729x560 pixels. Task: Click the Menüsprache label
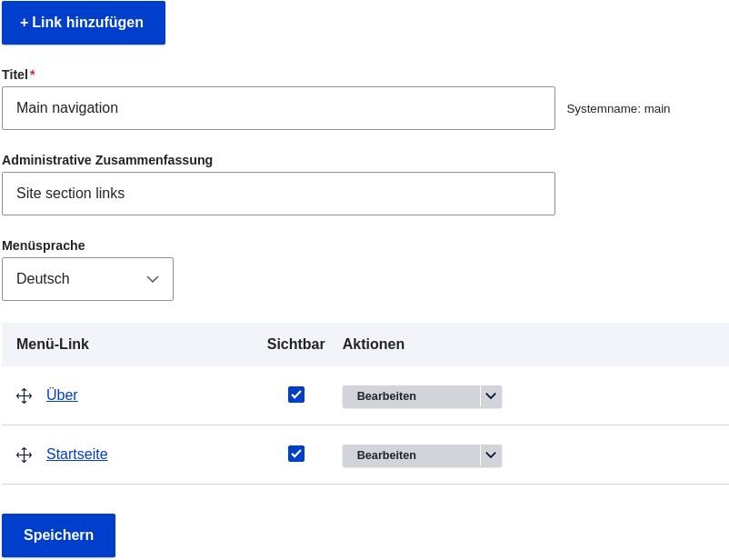[x=44, y=245]
